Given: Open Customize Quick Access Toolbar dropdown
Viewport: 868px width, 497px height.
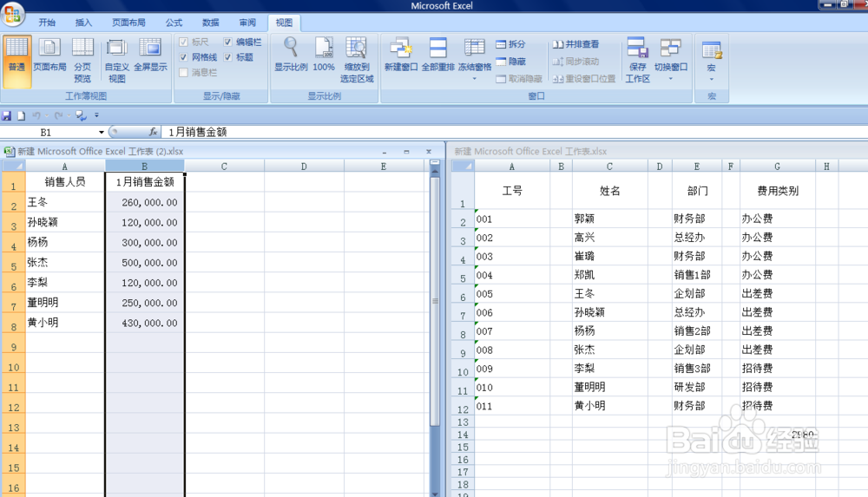Looking at the screenshot, I should point(96,115).
